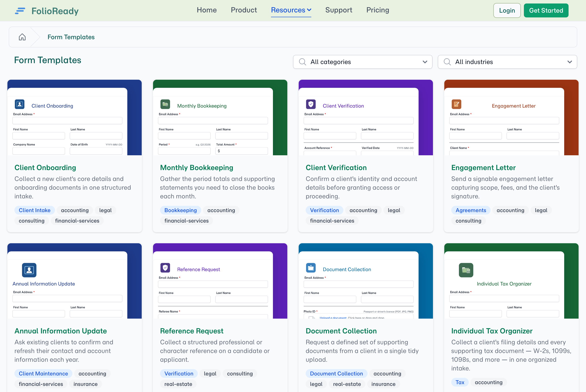
Task: Click the Monthly Bookkeeping preview thumbnail
Action: point(220,118)
